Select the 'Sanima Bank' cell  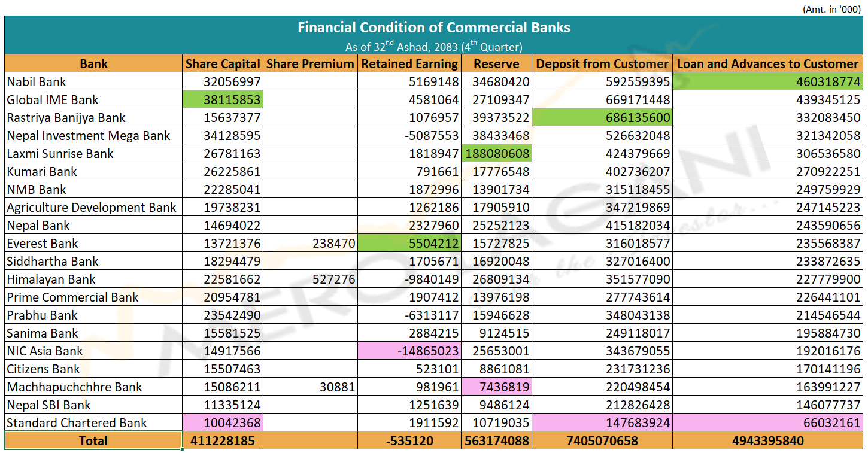pos(93,333)
